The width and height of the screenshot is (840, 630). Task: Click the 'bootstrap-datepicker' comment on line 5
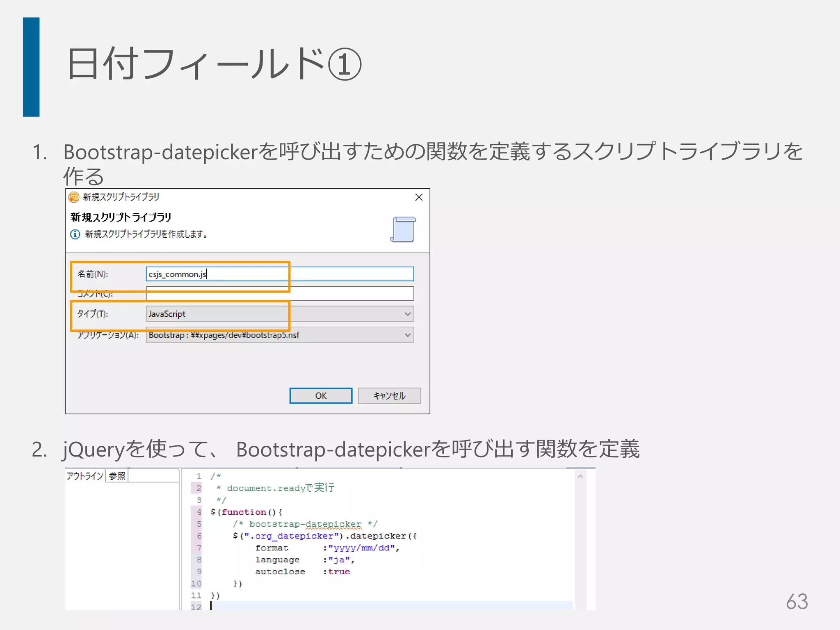[305, 524]
